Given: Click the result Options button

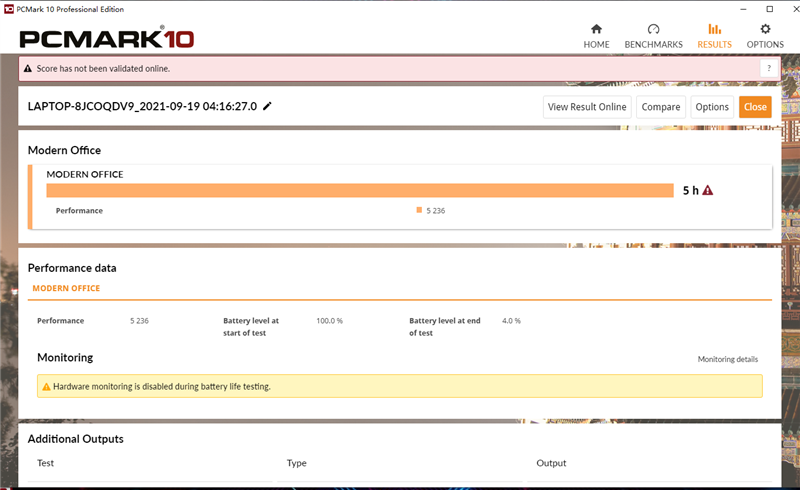Looking at the screenshot, I should [712, 107].
